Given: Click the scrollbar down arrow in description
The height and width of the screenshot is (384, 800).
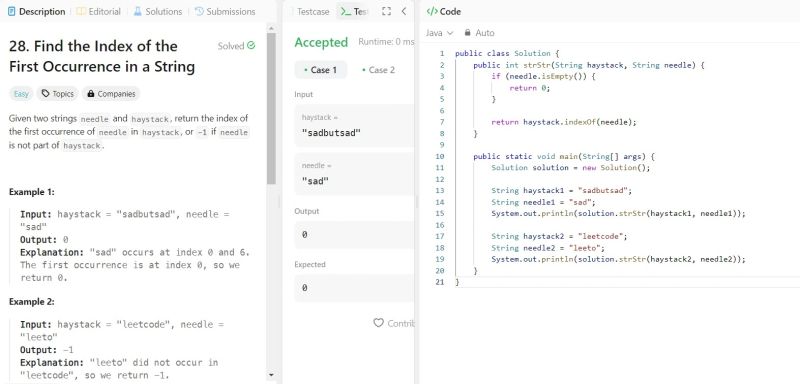Looking at the screenshot, I should tap(271, 375).
